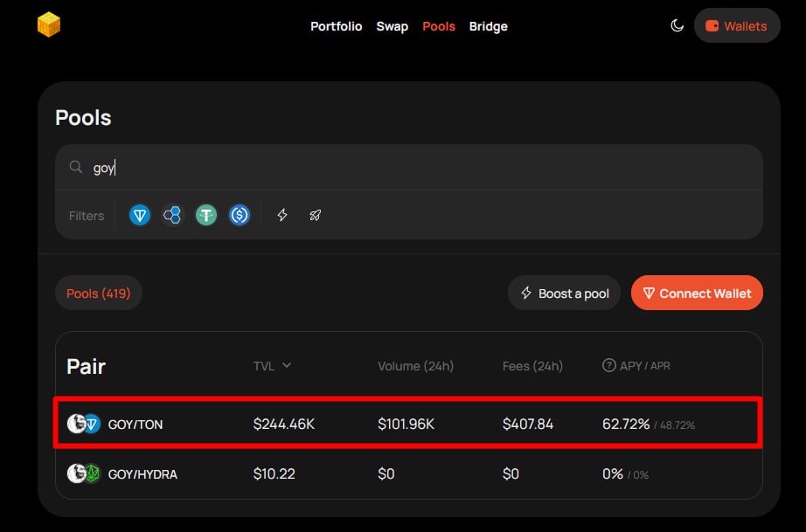Click the lightning icon in Boost a pool

tap(526, 293)
